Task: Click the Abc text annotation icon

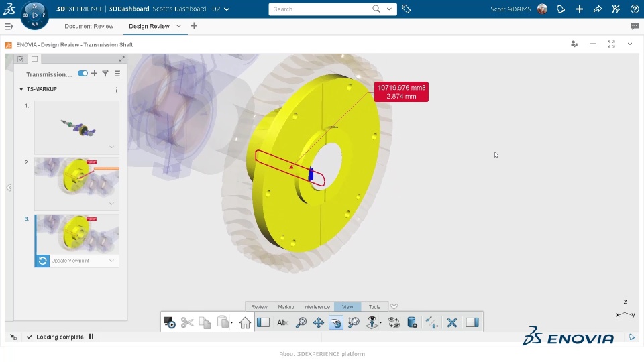Action: click(x=282, y=322)
